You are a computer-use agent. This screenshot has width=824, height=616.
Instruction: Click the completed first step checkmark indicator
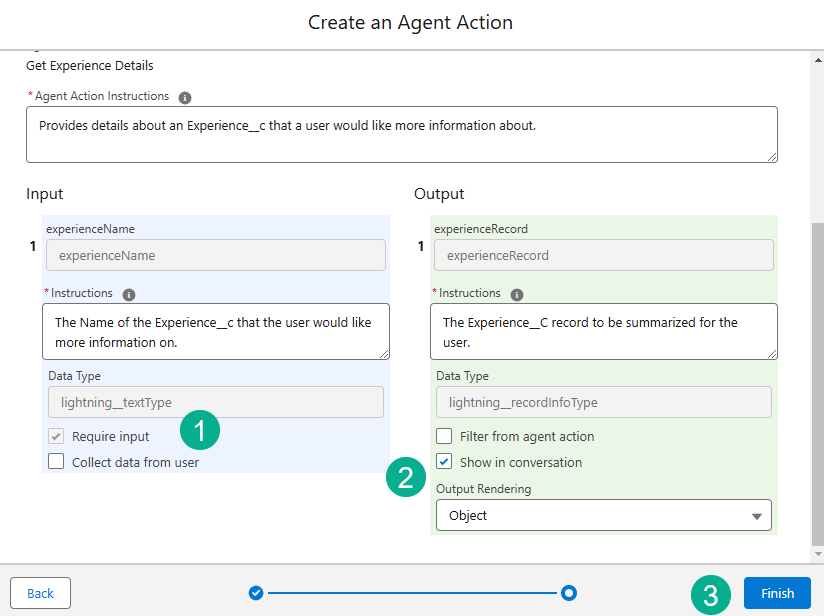coord(256,593)
